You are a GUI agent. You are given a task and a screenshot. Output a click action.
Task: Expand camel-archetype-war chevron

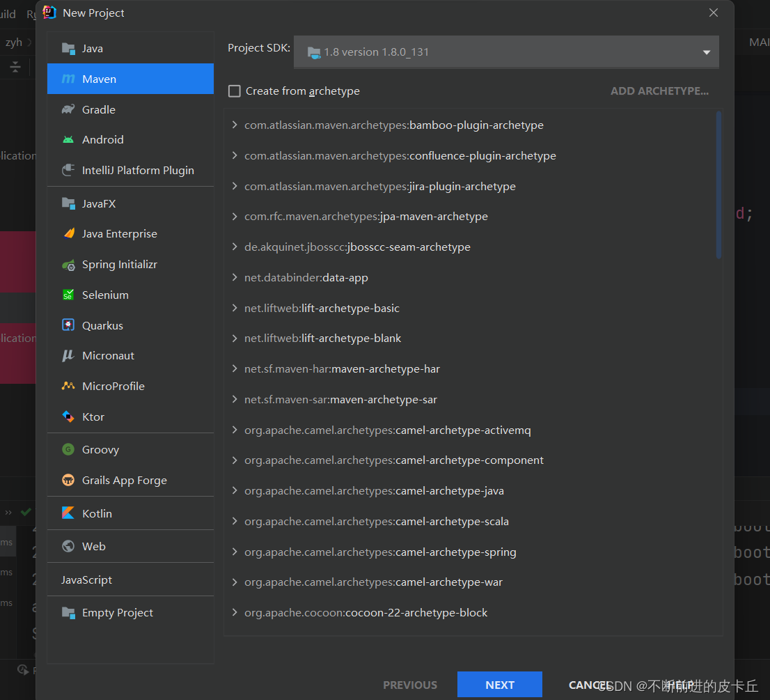[235, 582]
